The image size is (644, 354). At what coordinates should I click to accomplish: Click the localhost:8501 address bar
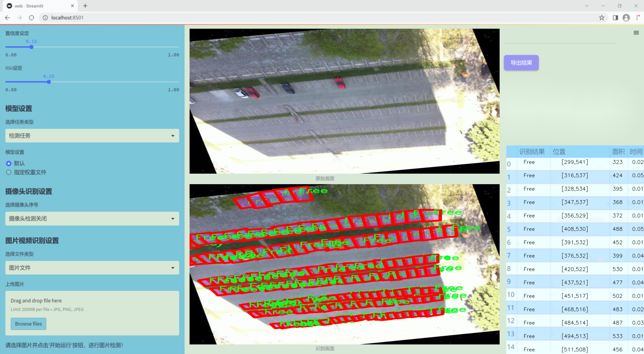67,18
